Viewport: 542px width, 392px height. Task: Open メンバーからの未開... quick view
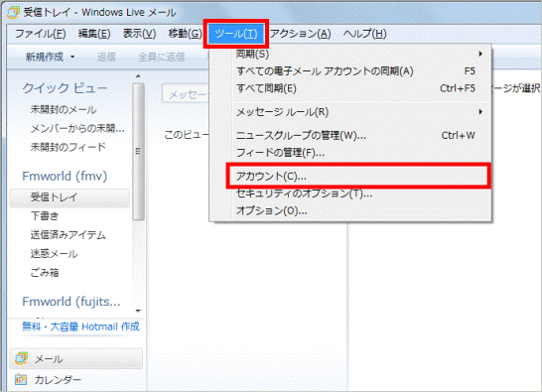77,129
